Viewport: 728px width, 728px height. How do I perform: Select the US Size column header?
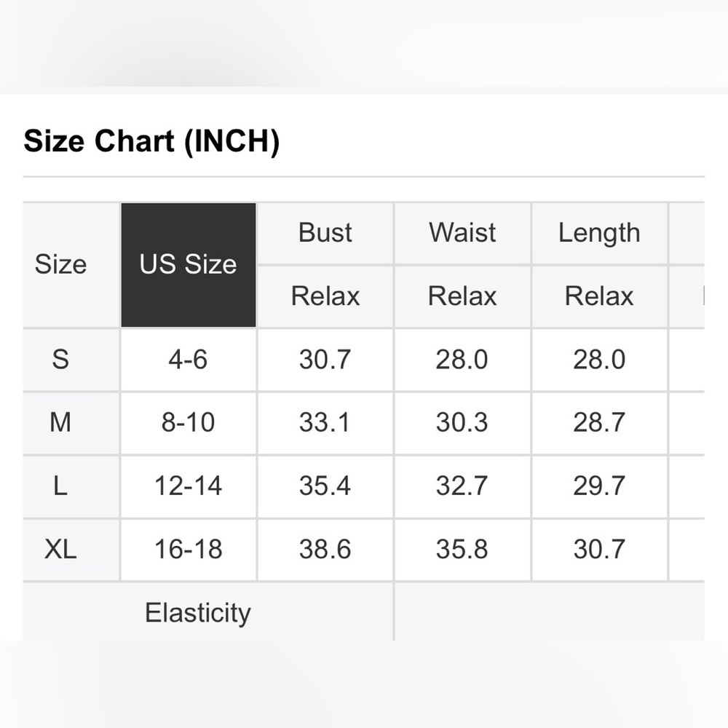[189, 265]
